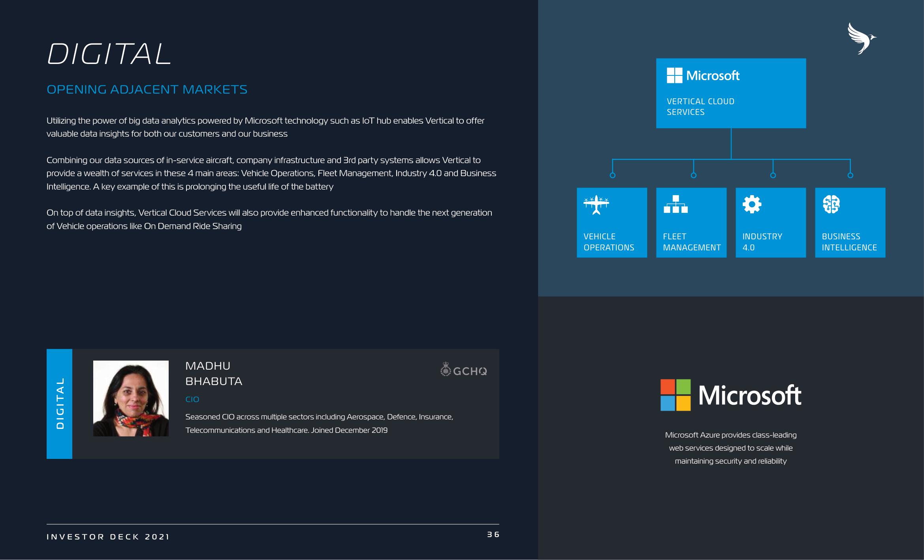924x560 pixels.
Task: Select the Business Intelligence tile label
Action: [x=849, y=242]
